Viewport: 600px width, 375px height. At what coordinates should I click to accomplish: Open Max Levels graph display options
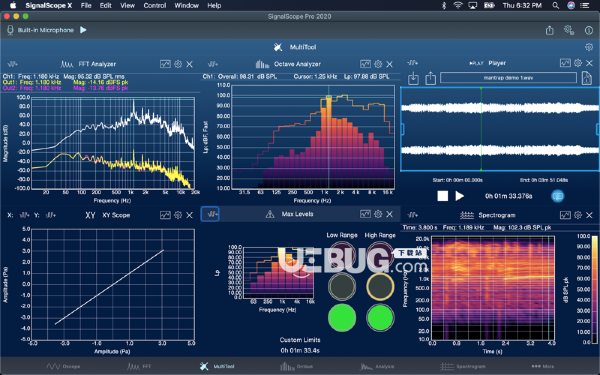click(365, 214)
